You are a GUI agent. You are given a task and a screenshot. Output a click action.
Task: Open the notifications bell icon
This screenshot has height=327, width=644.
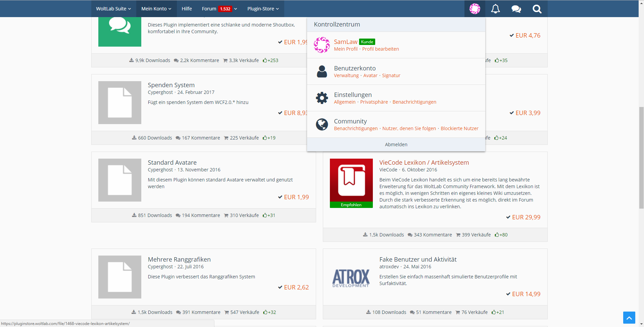(495, 9)
